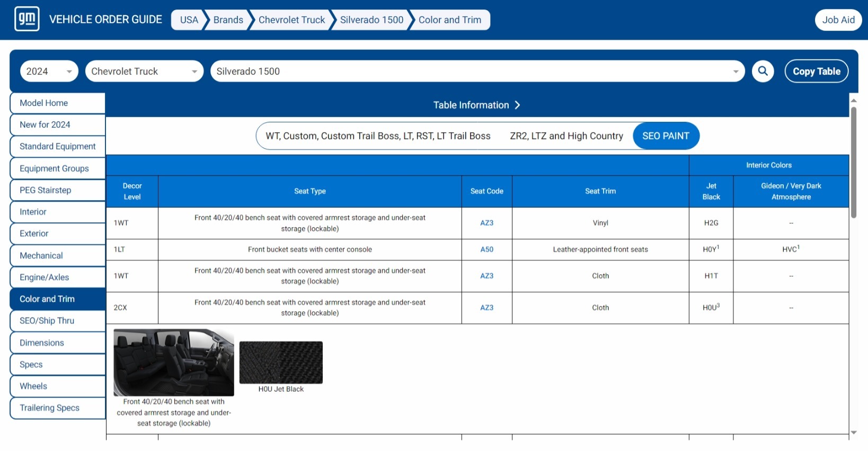Open the Chevrolet Truck brand dropdown
The image size is (868, 451).
point(144,71)
